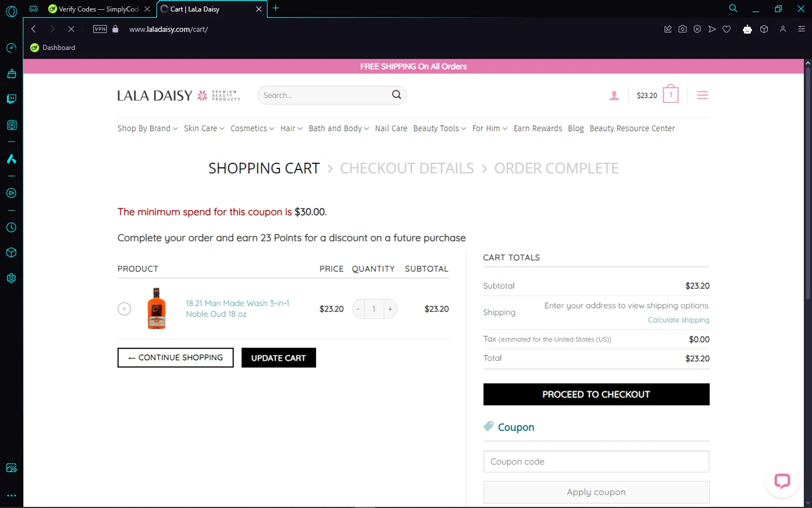Expand the For Him menu
Viewport: 812px width, 508px height.
point(490,128)
